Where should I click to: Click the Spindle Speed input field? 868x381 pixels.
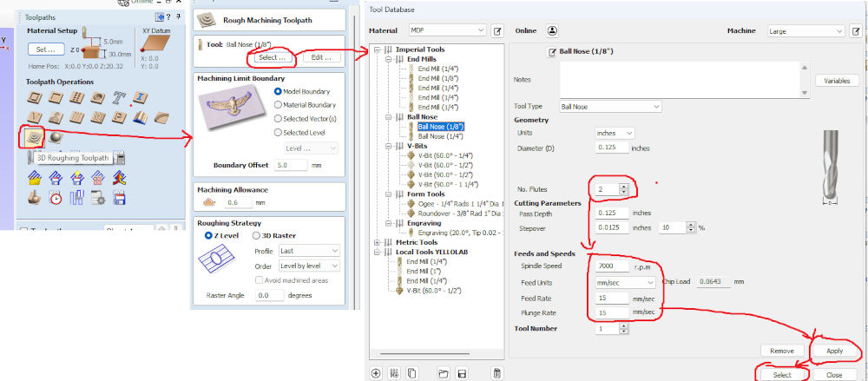click(612, 266)
